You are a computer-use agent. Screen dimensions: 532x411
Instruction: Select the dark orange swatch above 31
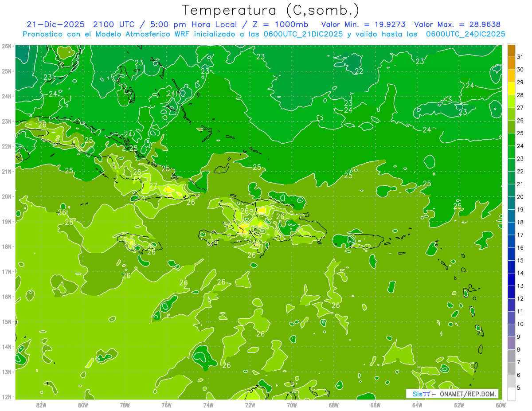point(511,51)
